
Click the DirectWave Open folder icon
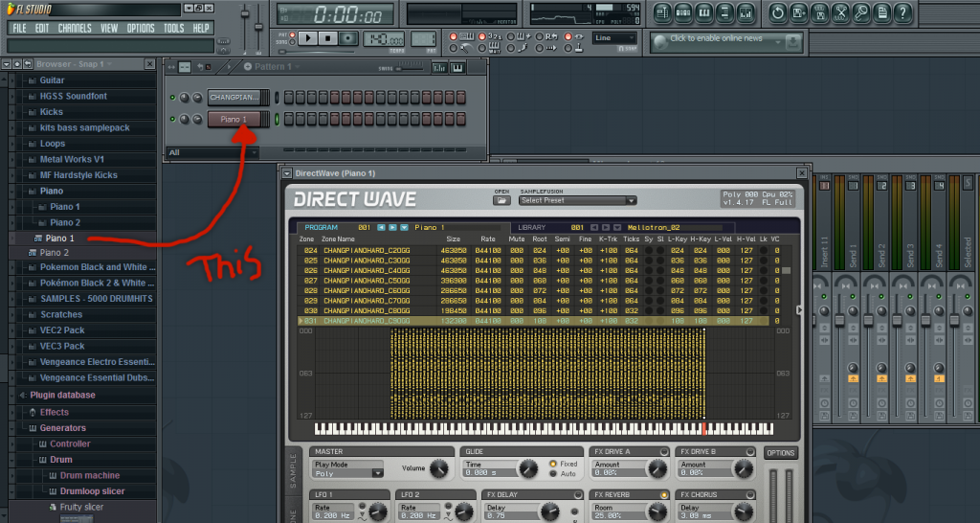tap(501, 200)
